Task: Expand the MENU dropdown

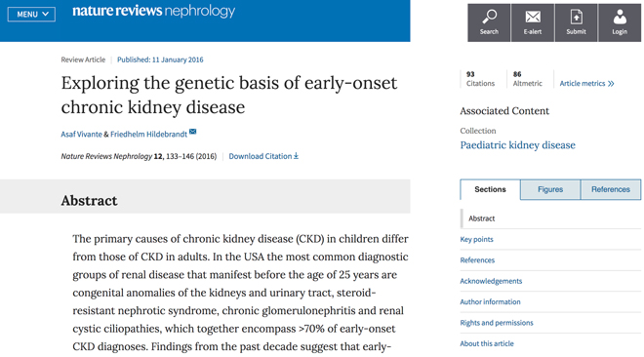Action: point(31,15)
